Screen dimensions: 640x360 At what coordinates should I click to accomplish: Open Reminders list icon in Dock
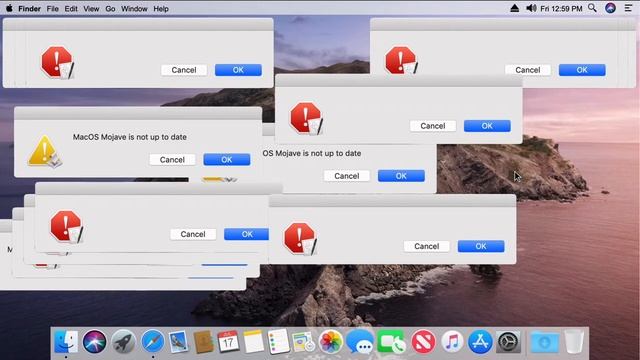click(x=279, y=342)
